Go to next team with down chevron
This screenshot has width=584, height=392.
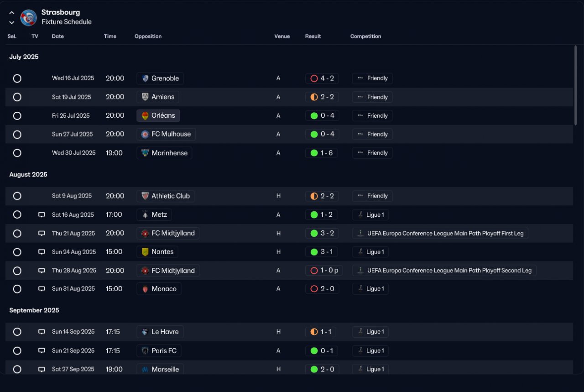click(x=12, y=22)
